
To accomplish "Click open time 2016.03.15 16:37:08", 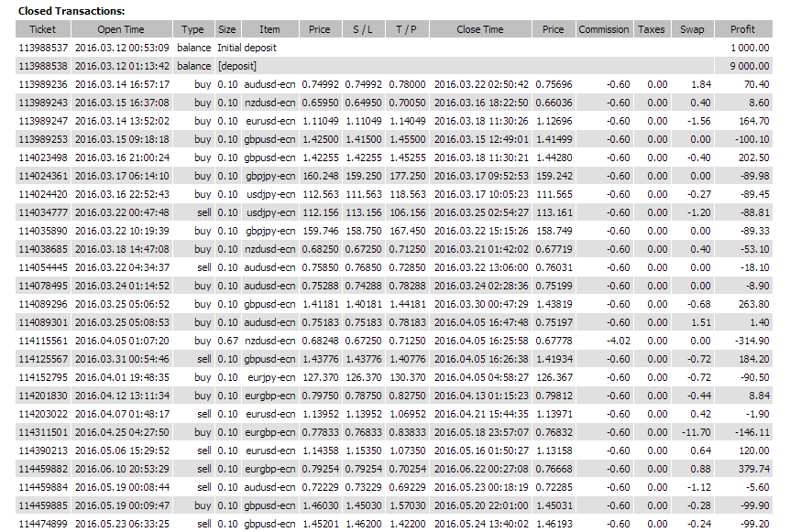I will [x=123, y=103].
